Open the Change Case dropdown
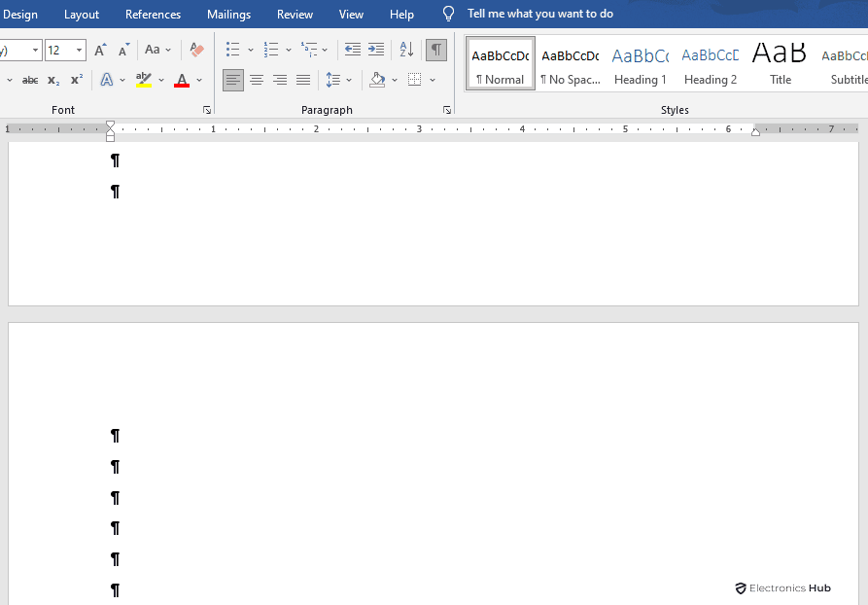868x605 pixels. 156,50
